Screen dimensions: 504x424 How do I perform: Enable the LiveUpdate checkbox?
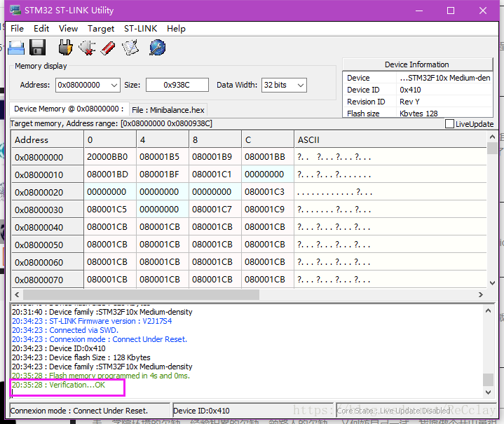point(449,124)
